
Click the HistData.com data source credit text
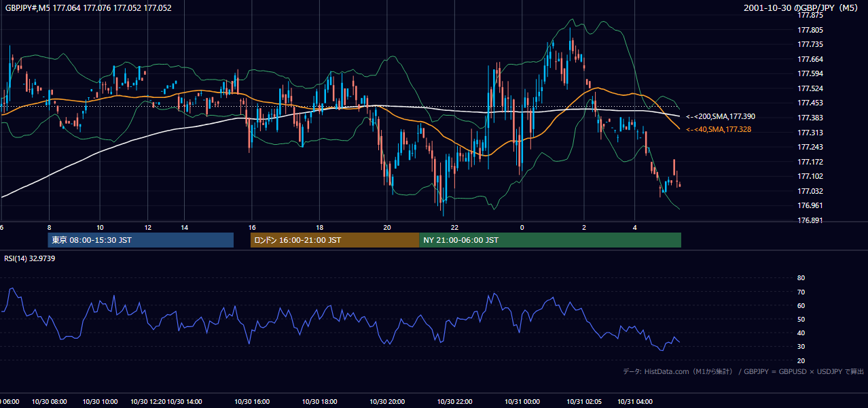[744, 371]
